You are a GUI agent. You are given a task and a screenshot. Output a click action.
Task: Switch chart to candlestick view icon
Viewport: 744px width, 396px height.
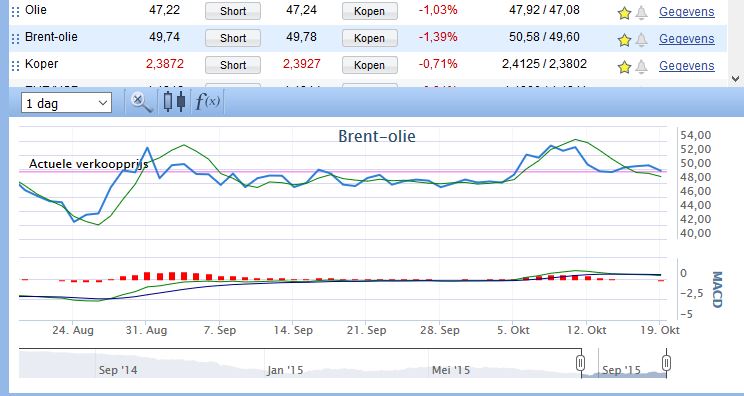[174, 101]
